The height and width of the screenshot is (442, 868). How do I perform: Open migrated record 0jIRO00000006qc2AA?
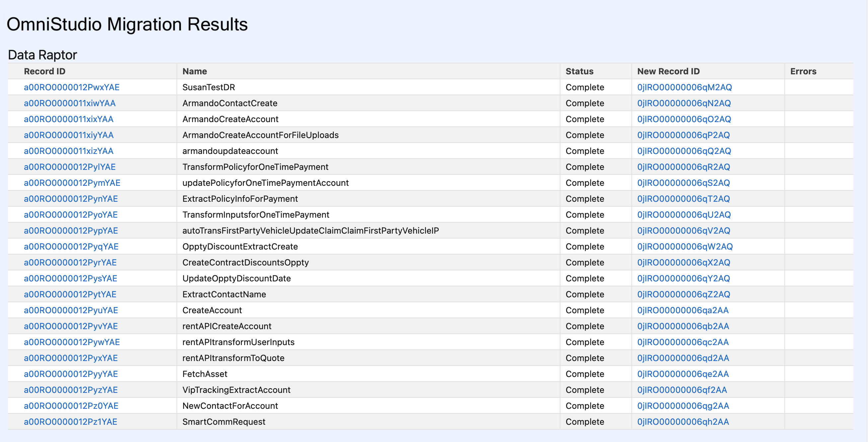tap(683, 342)
